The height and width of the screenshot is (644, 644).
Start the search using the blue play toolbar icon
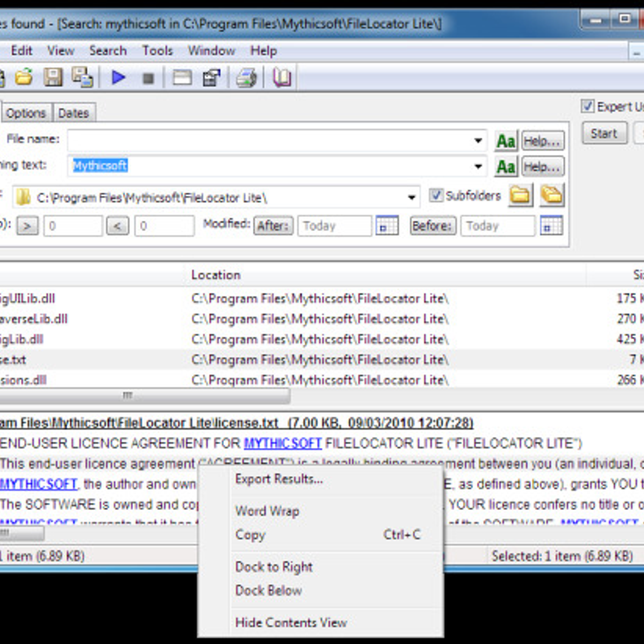tap(118, 77)
